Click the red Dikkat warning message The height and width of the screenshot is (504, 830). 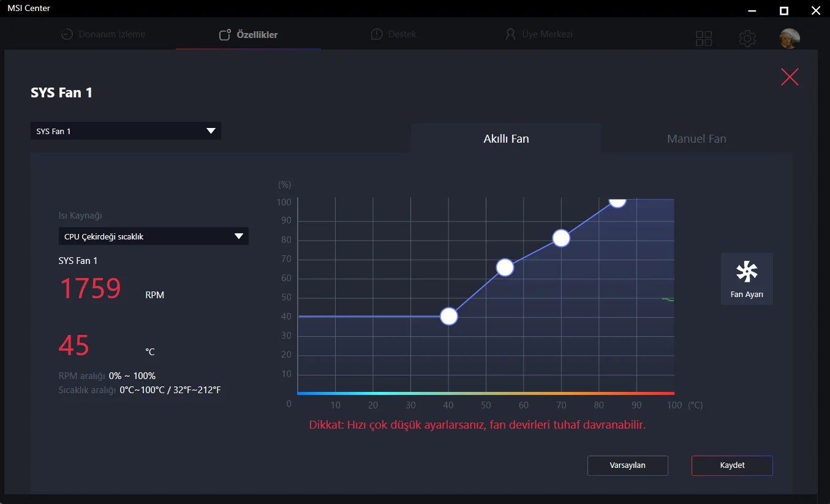click(478, 424)
